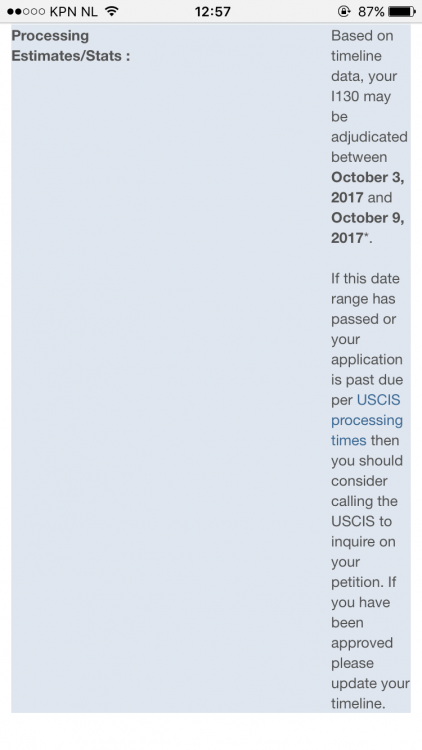Image resolution: width=422 pixels, height=750 pixels.
Task: Click the 'Processing Estimates/Stats :' heading
Action: [x=70, y=46]
